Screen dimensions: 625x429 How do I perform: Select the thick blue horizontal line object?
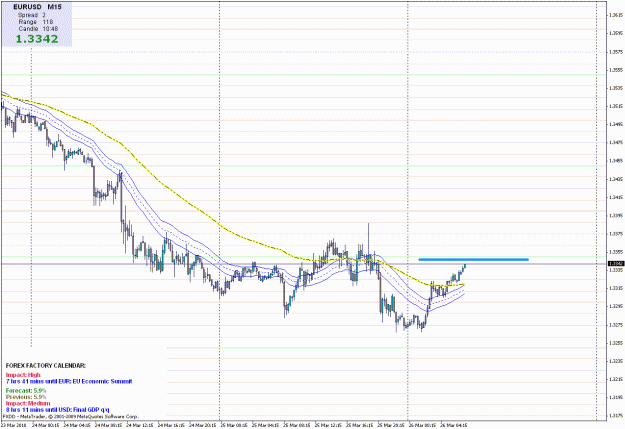(474, 260)
